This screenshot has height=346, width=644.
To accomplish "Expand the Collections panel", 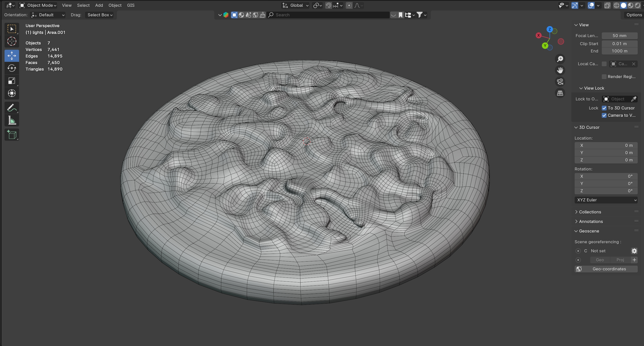I will tap(590, 212).
